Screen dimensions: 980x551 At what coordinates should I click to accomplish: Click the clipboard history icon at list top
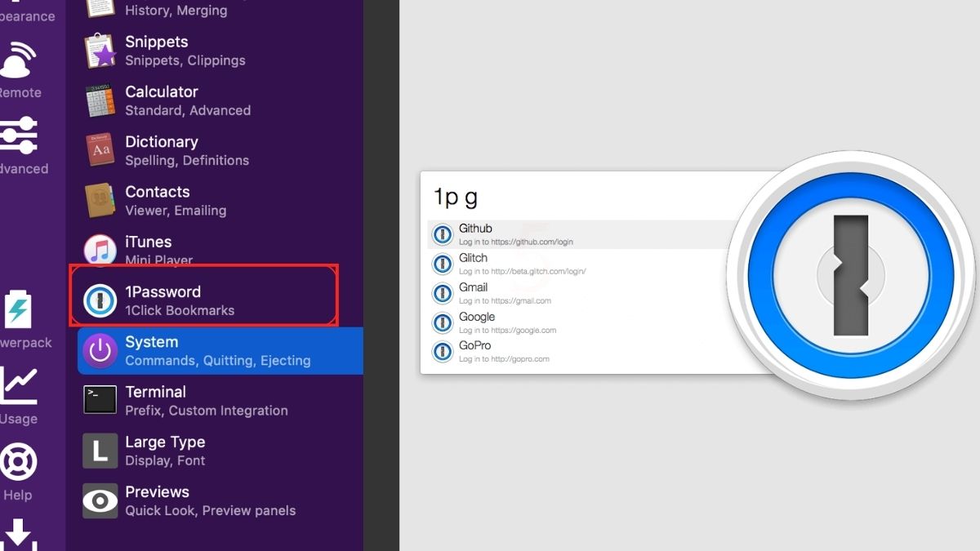(100, 7)
